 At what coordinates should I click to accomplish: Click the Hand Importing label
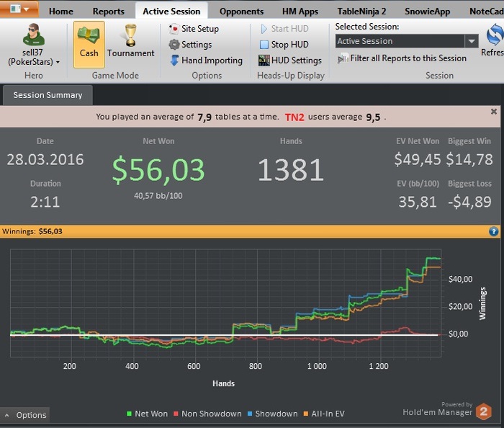click(x=212, y=61)
